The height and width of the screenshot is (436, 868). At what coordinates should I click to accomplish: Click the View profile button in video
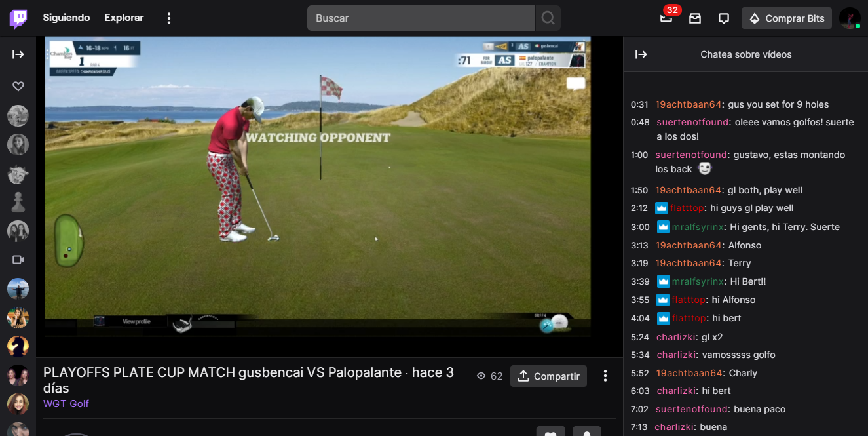pyautogui.click(x=136, y=321)
